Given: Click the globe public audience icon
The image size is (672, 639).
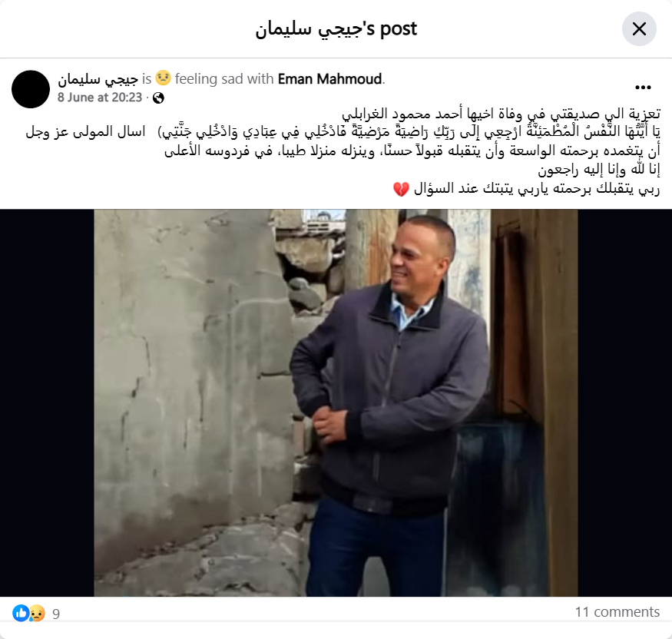Looking at the screenshot, I should (158, 98).
